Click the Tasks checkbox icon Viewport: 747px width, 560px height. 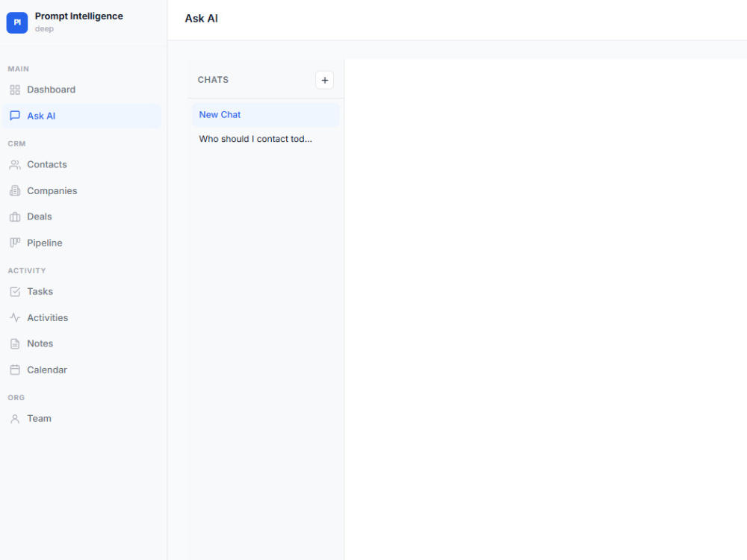15,291
